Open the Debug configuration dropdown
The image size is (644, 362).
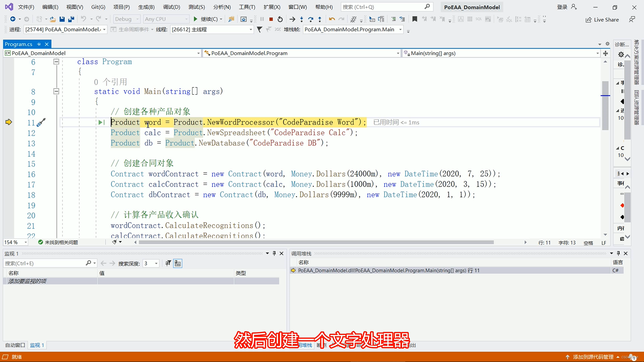127,19
